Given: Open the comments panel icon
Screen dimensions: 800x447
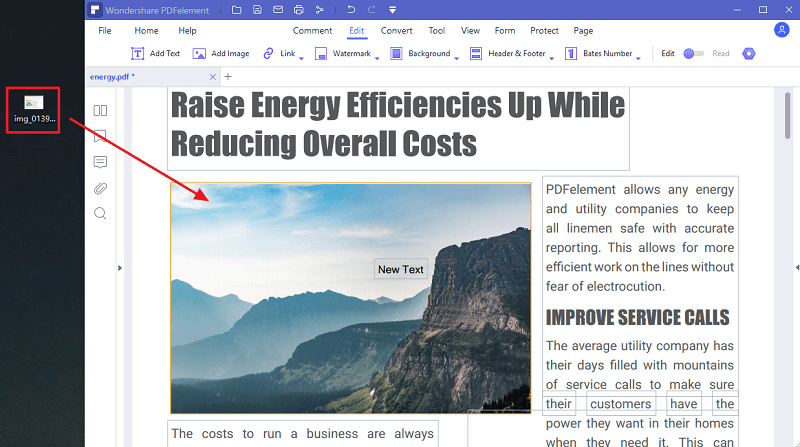Looking at the screenshot, I should 101,162.
